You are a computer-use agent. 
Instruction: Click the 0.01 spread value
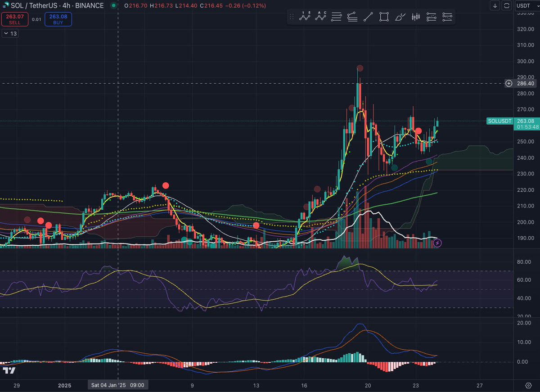[x=36, y=19]
